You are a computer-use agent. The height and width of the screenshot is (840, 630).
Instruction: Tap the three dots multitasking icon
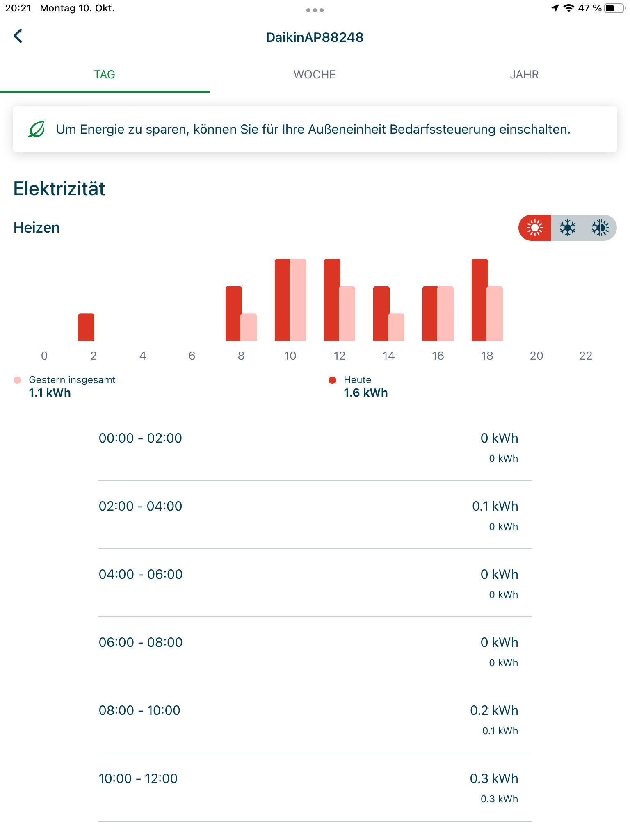pyautogui.click(x=315, y=10)
